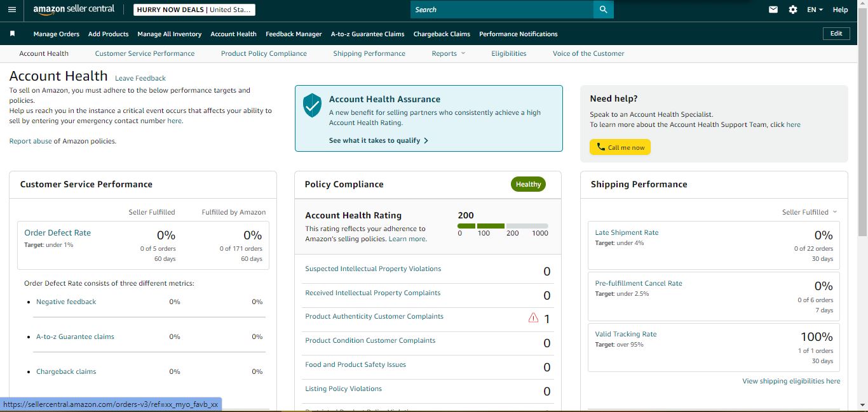Click View shipping eligibilities here
This screenshot has height=412, width=868.
(x=791, y=381)
